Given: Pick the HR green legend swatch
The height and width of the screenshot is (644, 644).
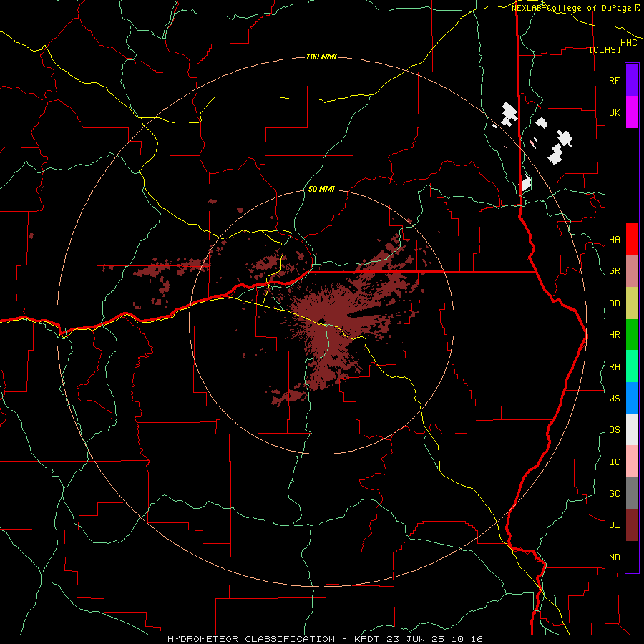Looking at the screenshot, I should (632, 335).
